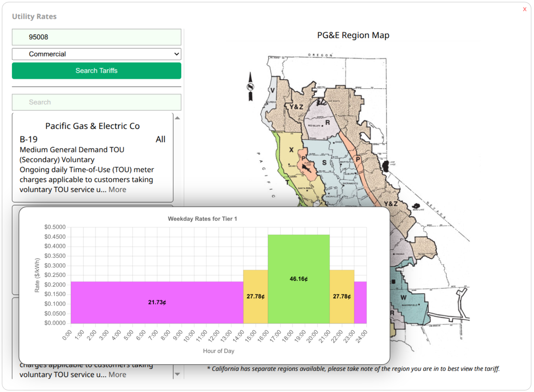Screen dimensions: 534x392
Task: Click the north compass arrow on the map
Action: click(x=250, y=87)
